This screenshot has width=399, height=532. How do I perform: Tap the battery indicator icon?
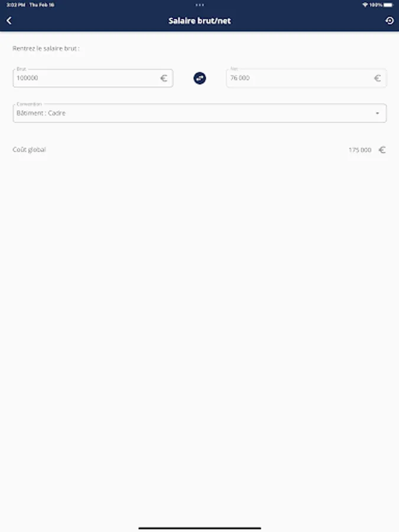[388, 5]
